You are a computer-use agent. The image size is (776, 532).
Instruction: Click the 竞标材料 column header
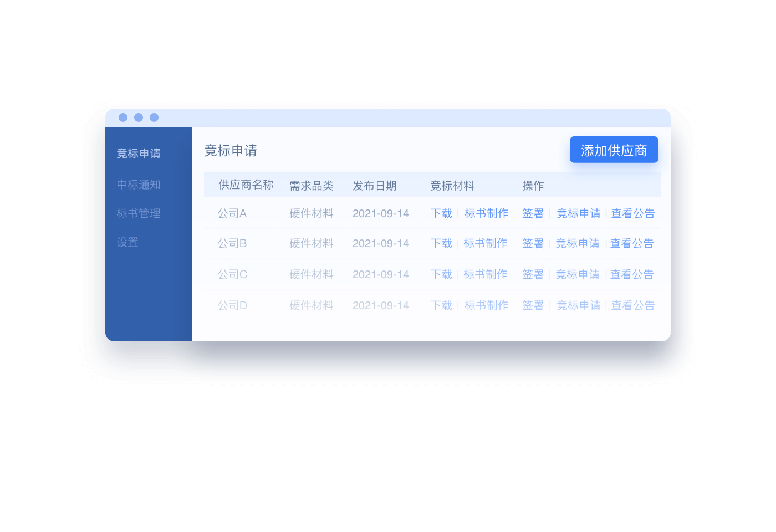[452, 186]
